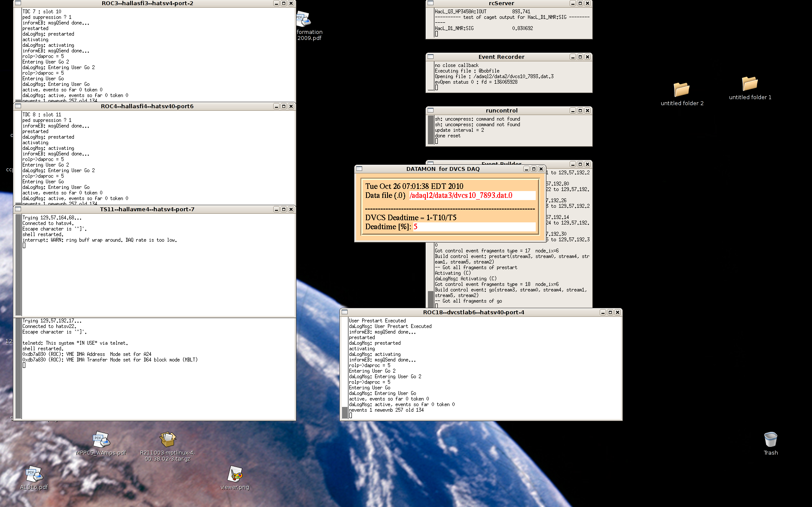Click the 'update interval = 2' line

pyautogui.click(x=459, y=130)
